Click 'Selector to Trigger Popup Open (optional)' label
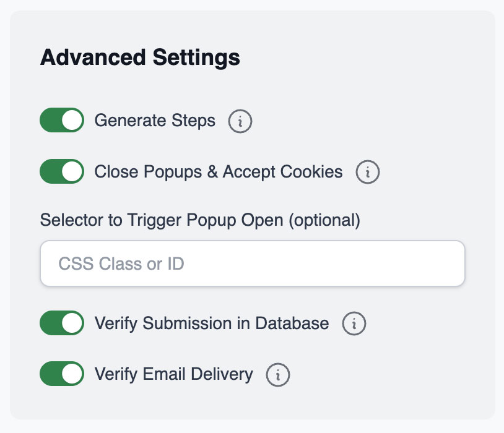The height and width of the screenshot is (433, 504). [199, 220]
